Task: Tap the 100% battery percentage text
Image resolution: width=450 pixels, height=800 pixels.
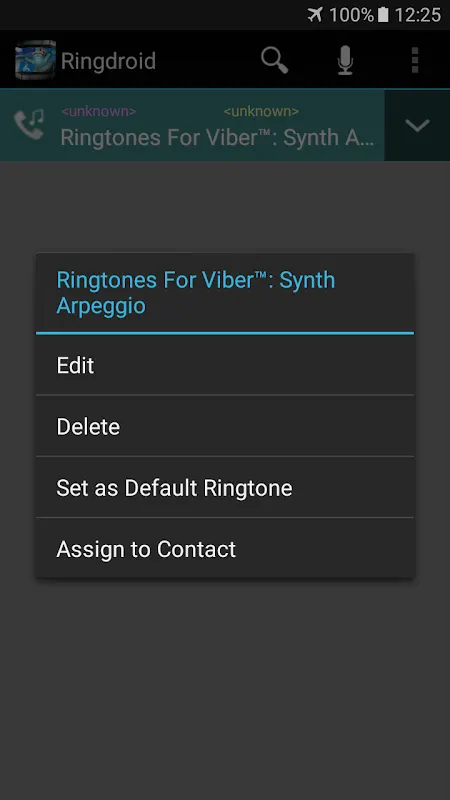Action: 352,15
